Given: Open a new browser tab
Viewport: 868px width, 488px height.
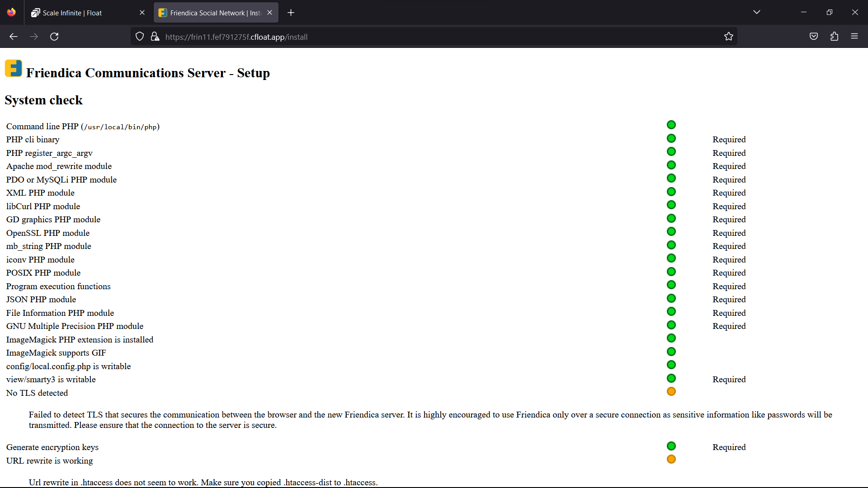Looking at the screenshot, I should click(x=291, y=13).
